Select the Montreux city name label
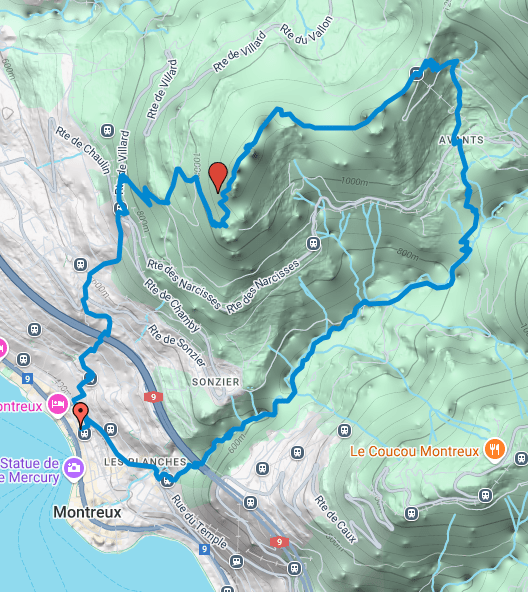 point(87,512)
